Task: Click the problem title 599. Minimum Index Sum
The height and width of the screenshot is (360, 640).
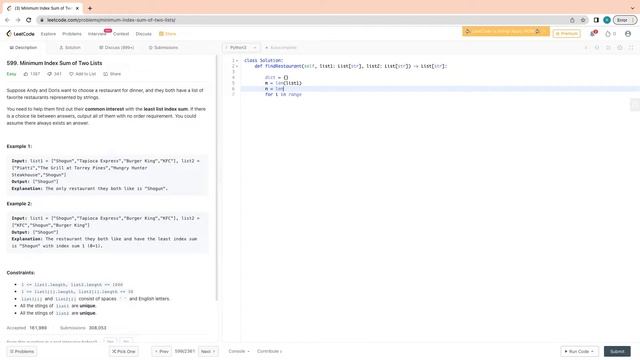Action: pyautogui.click(x=54, y=63)
